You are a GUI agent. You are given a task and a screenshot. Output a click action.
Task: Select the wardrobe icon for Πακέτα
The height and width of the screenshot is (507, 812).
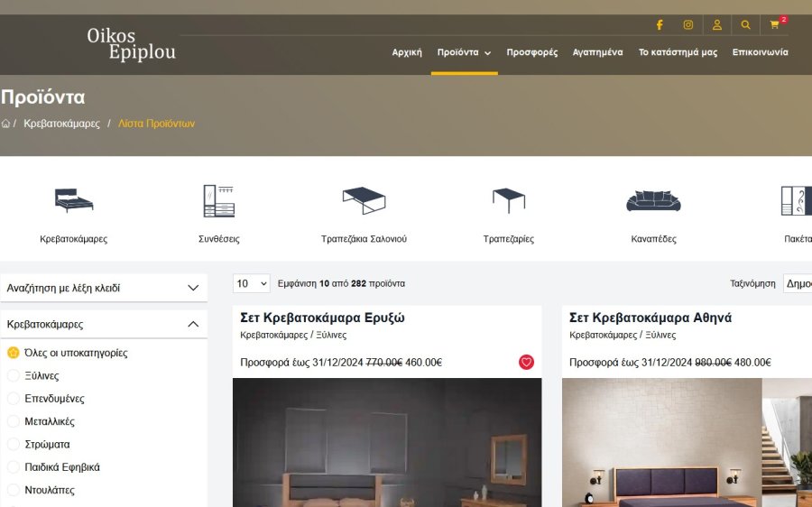pyautogui.click(x=797, y=200)
